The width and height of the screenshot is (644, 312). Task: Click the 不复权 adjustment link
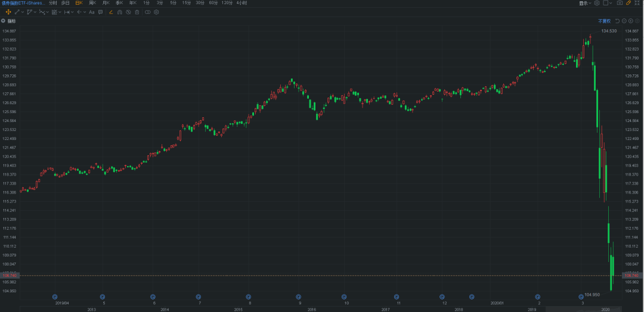click(604, 21)
